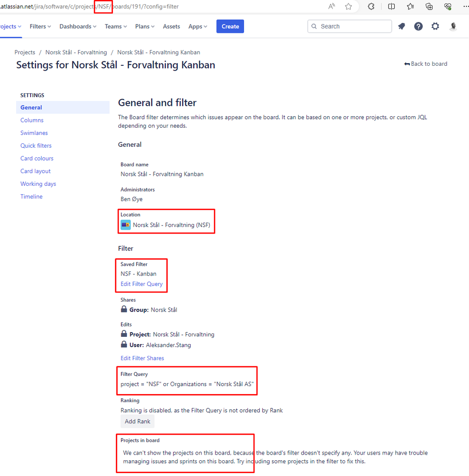Viewport: 469px width, 476px height.
Task: Open the help question mark icon
Action: (418, 26)
